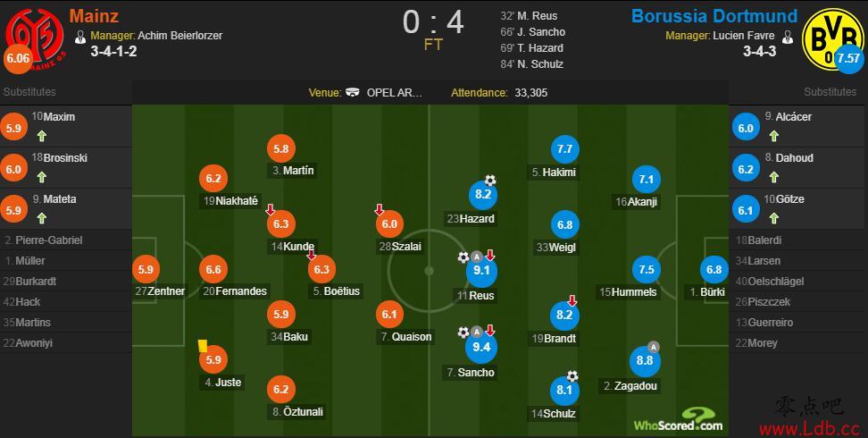This screenshot has width=868, height=438.
Task: Open Hummels player name on pitch
Action: (628, 291)
